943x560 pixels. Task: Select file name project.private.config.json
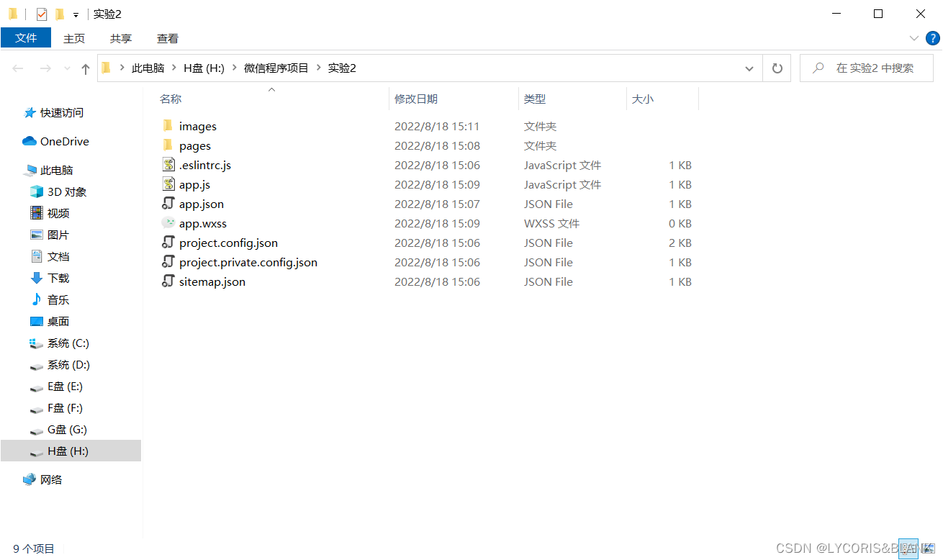coord(248,262)
